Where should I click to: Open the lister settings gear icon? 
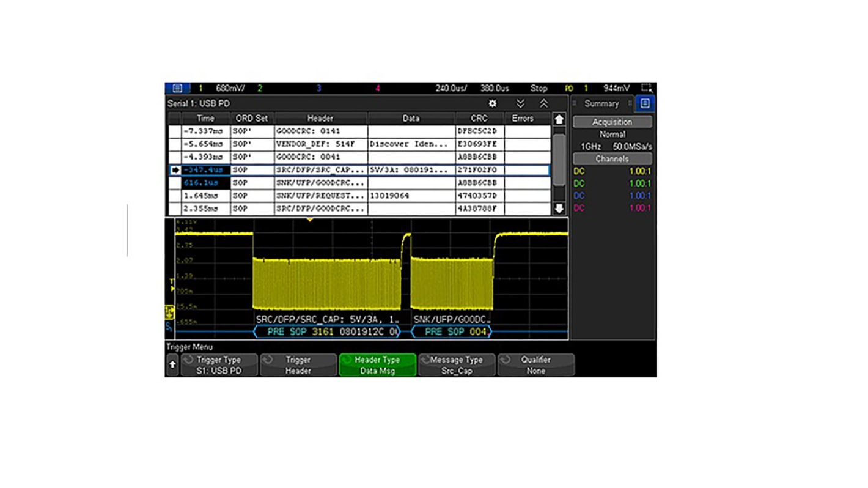492,104
